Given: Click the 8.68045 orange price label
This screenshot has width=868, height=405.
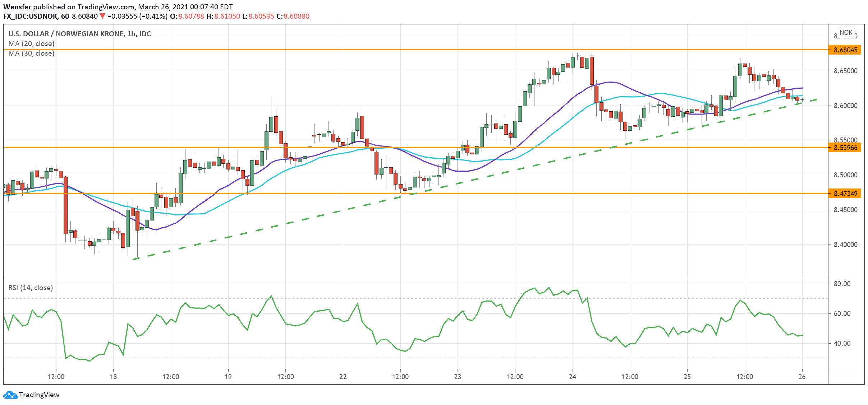Looking at the screenshot, I should 845,50.
